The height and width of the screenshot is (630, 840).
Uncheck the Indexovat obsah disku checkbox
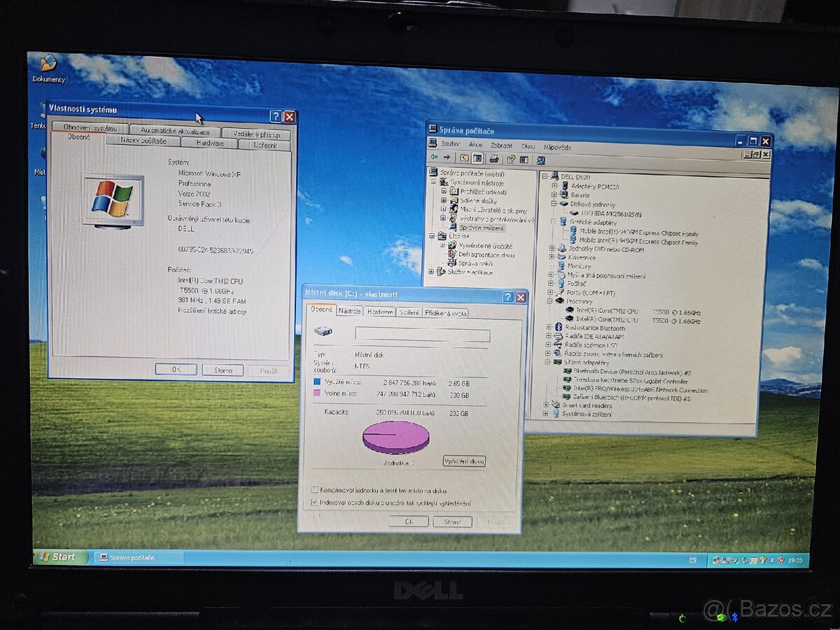tap(314, 502)
